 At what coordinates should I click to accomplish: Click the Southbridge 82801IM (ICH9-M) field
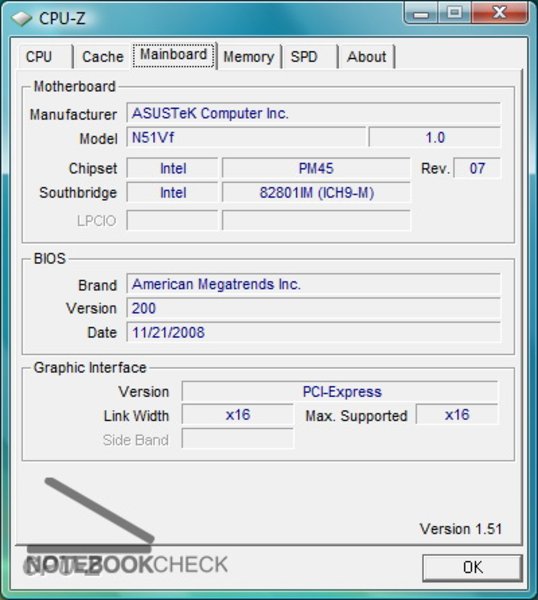[316, 192]
